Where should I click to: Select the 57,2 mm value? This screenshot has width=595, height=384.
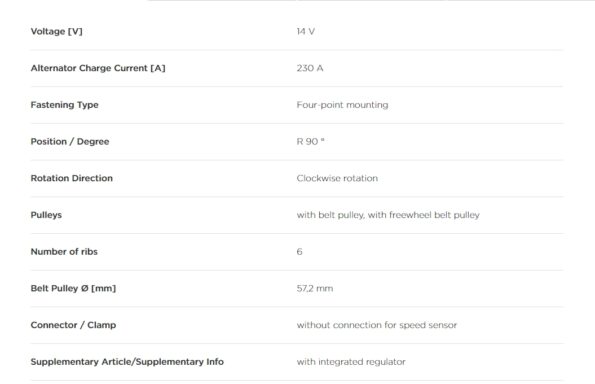(315, 288)
